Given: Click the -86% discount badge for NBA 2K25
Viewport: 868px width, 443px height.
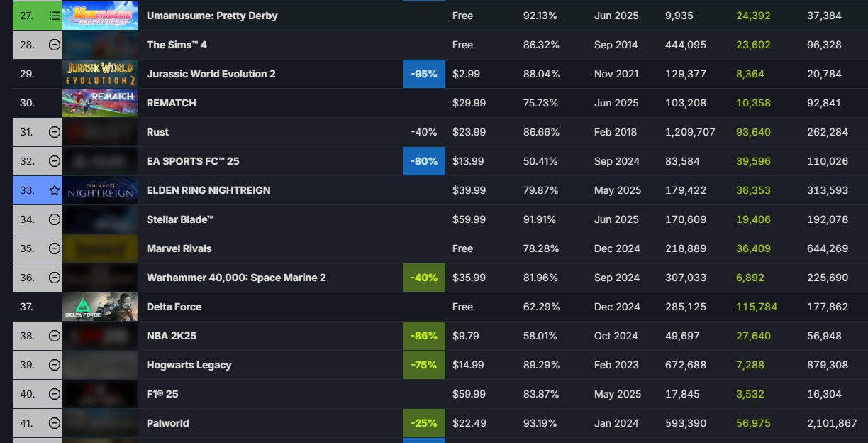Looking at the screenshot, I should 424,336.
